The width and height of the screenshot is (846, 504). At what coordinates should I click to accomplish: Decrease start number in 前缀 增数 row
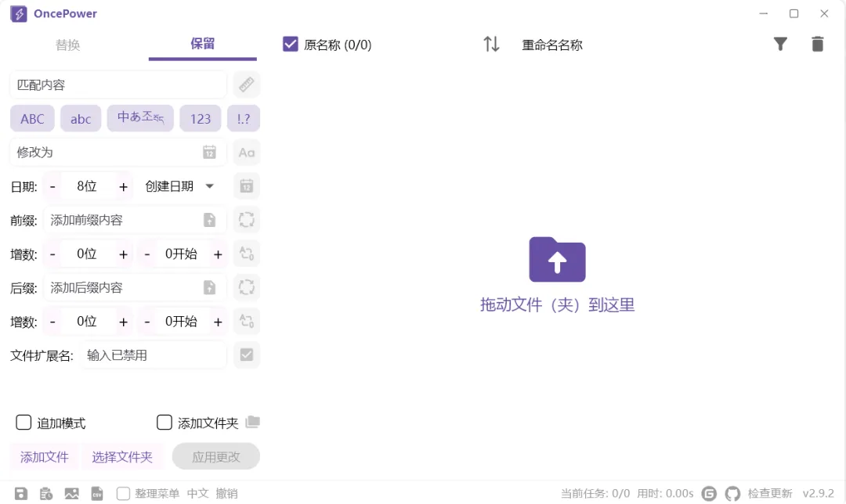coord(146,254)
